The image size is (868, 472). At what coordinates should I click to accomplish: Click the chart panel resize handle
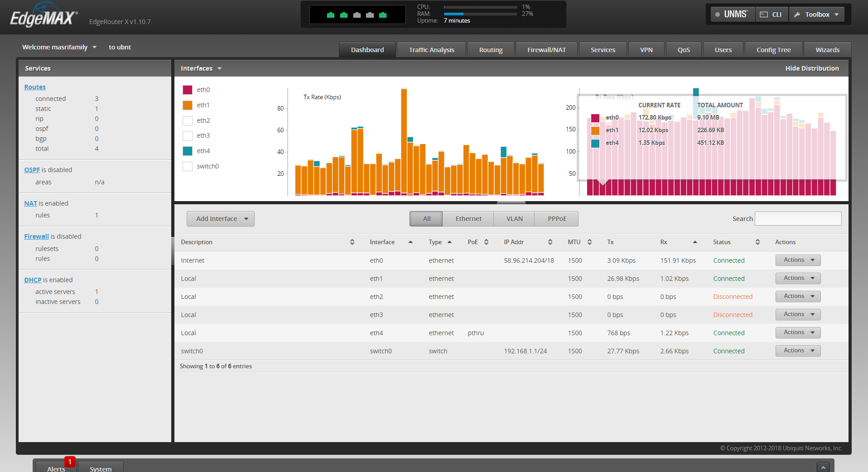[511, 202]
